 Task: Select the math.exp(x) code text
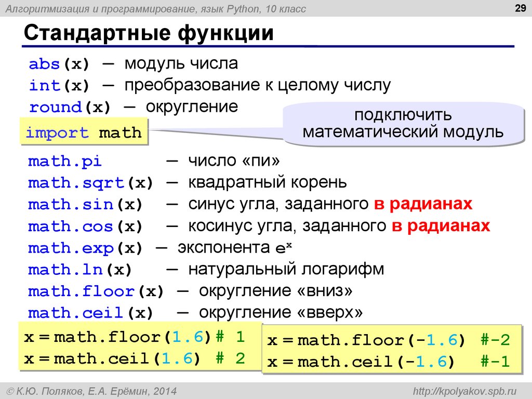coord(85,248)
